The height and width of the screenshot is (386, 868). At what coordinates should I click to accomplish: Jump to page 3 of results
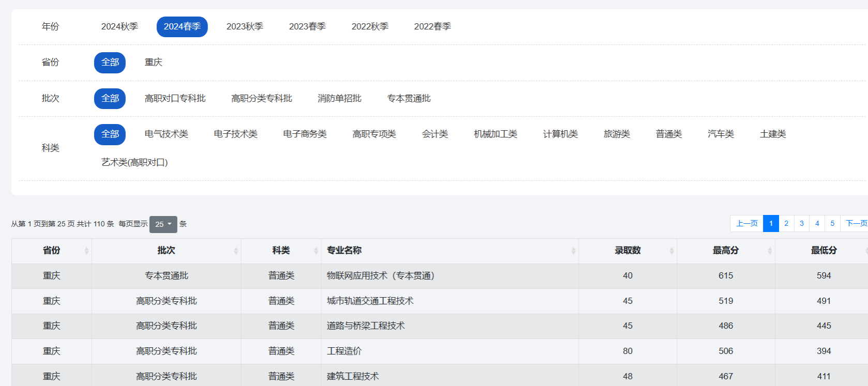tap(802, 224)
